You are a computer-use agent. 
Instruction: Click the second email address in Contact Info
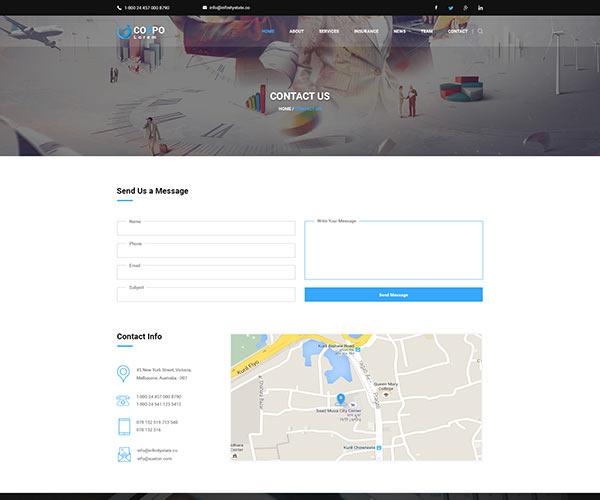(x=155, y=458)
